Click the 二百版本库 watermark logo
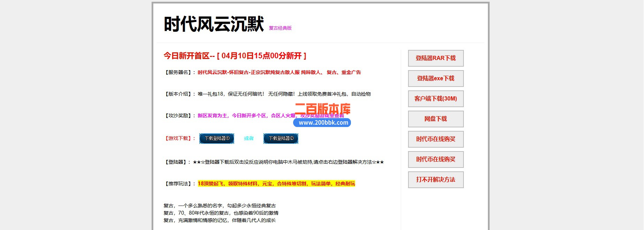 (x=323, y=108)
